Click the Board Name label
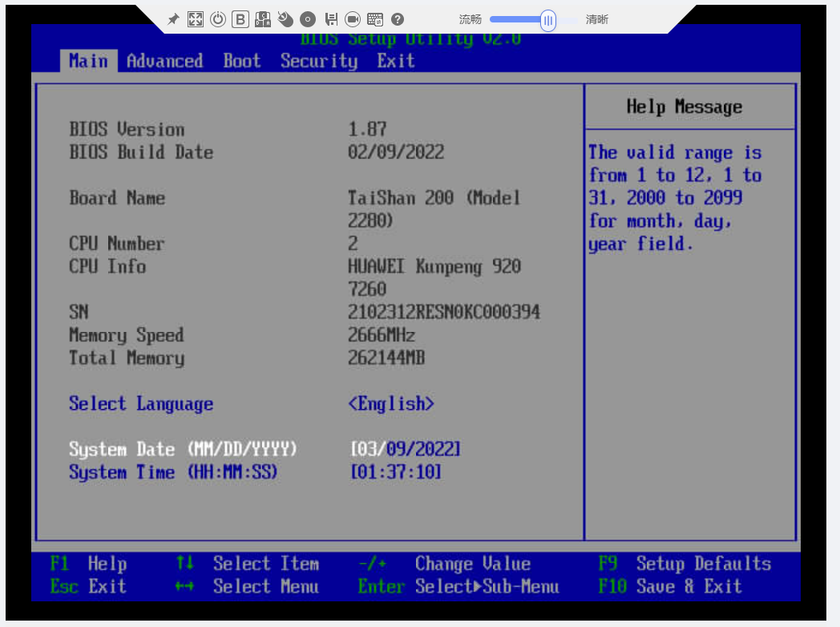Image resolution: width=840 pixels, height=627 pixels. click(117, 198)
